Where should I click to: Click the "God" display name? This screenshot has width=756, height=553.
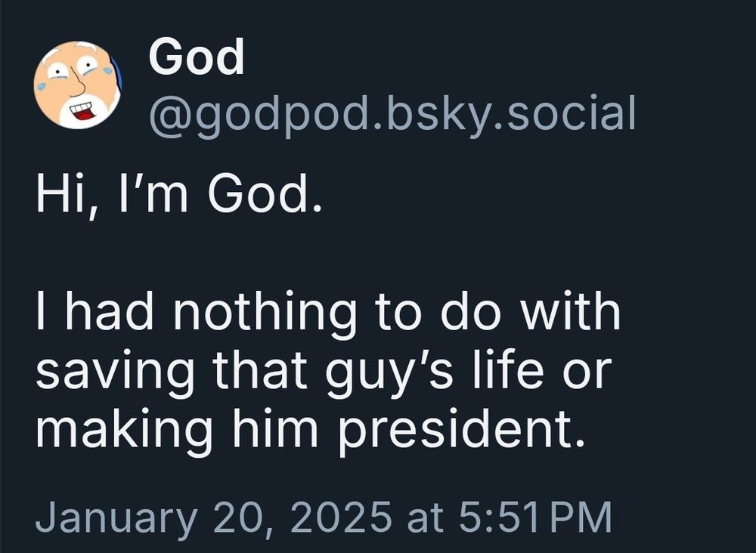[197, 57]
